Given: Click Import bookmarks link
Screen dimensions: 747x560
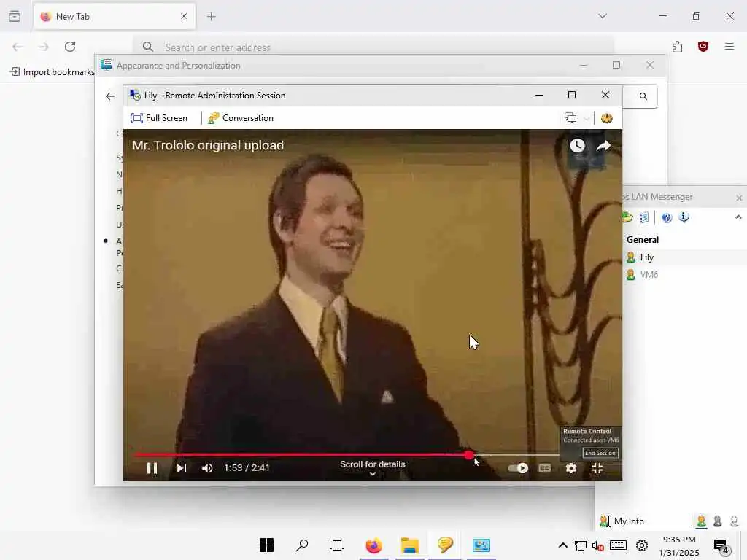Looking at the screenshot, I should coord(53,72).
